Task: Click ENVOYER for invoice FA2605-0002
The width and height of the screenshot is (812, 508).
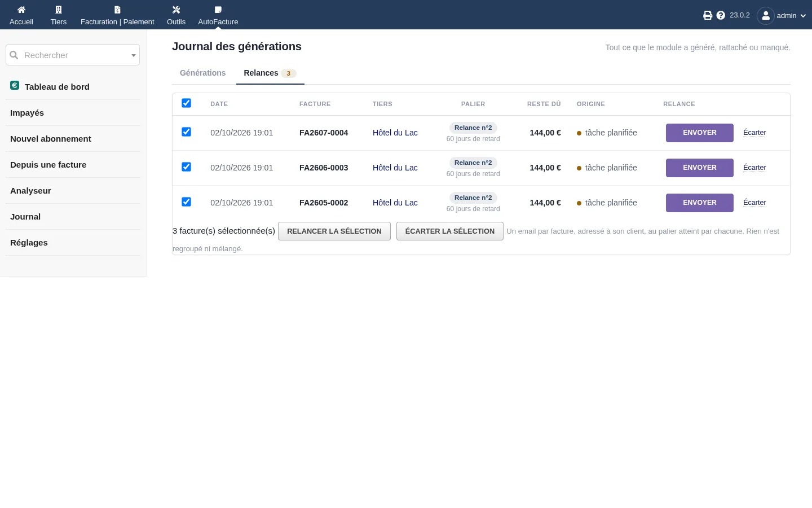Action: point(700,203)
